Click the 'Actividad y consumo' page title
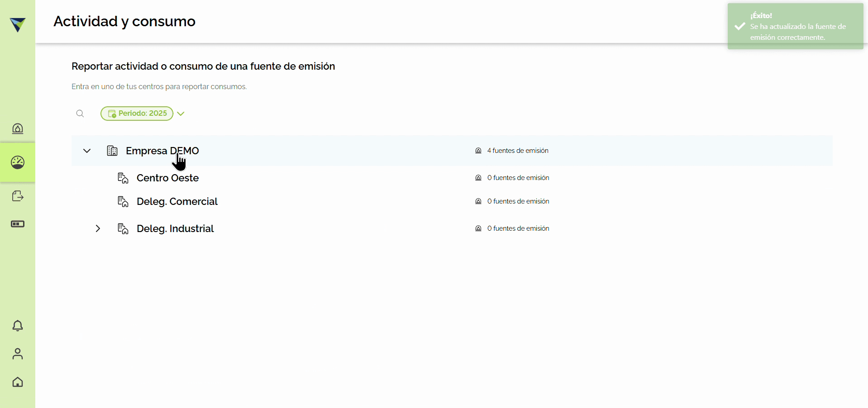The height and width of the screenshot is (408, 868). point(124,21)
